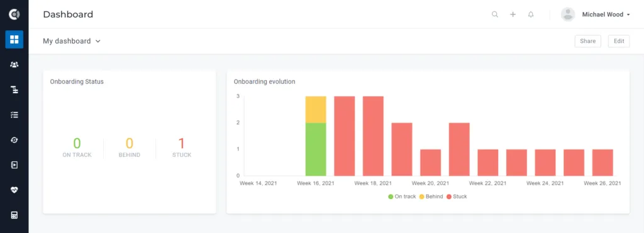The height and width of the screenshot is (233, 644).
Task: Toggle the Stuck legend item
Action: click(x=457, y=196)
